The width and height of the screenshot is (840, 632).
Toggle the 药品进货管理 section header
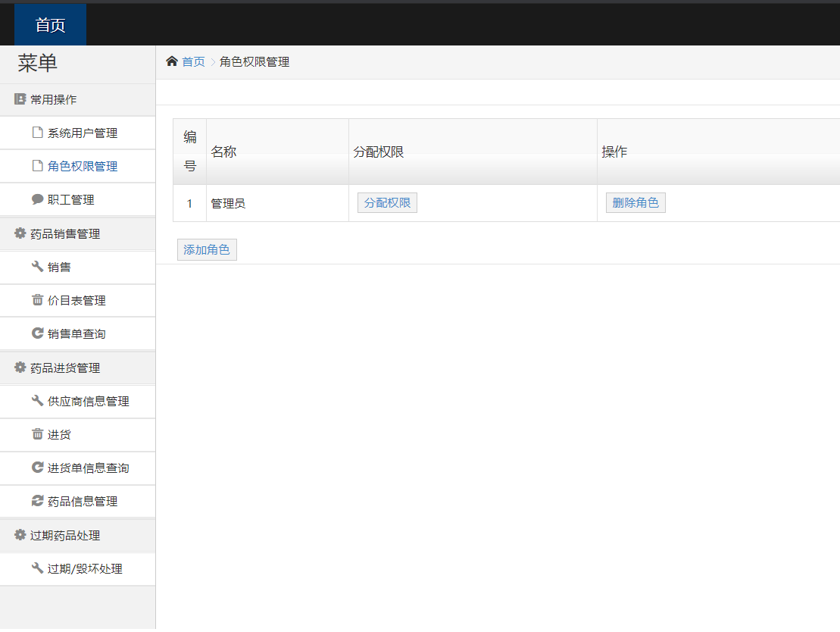64,368
